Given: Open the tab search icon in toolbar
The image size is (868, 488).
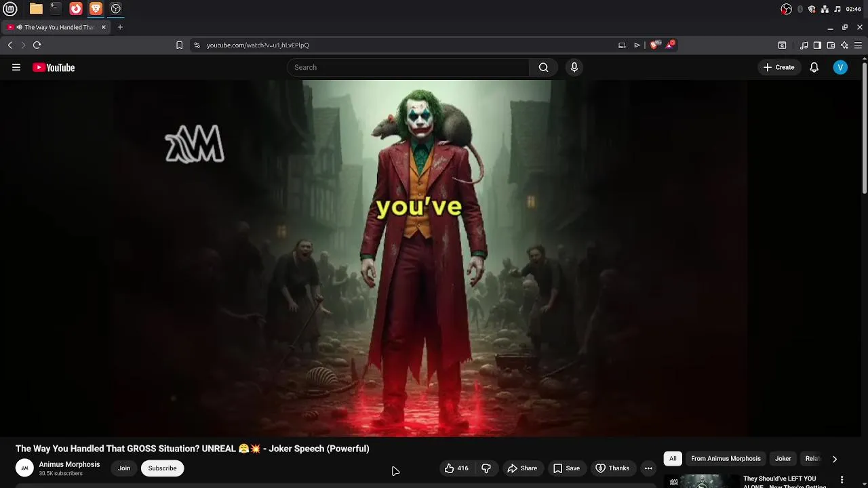Looking at the screenshot, I should tap(782, 45).
